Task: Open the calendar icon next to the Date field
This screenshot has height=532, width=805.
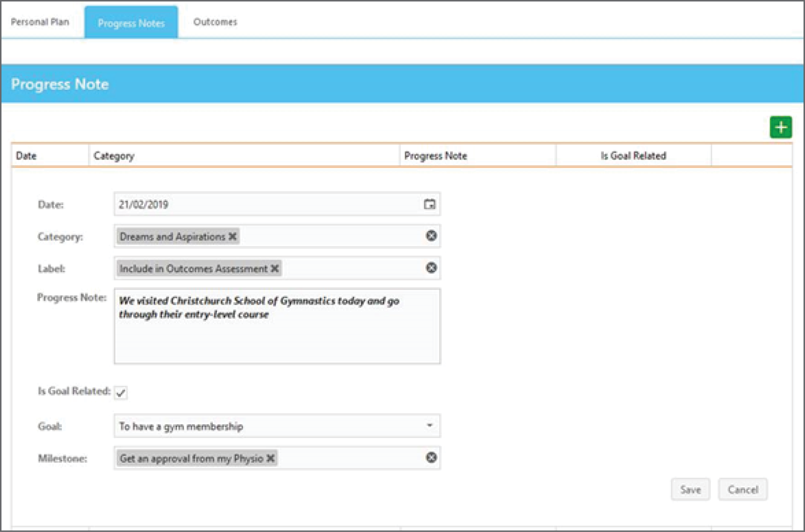Action: [x=430, y=204]
